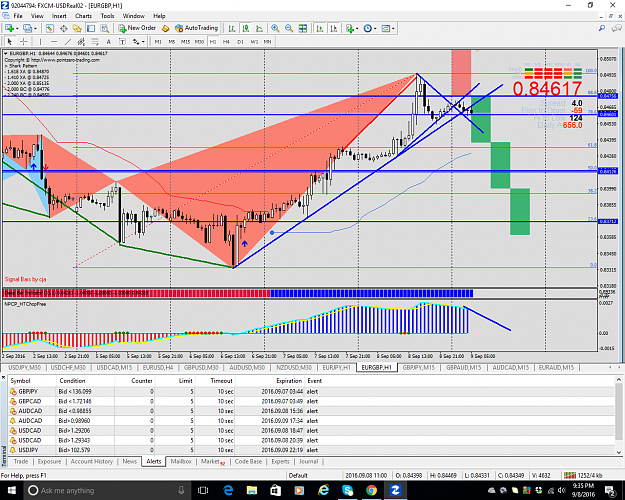625x500 pixels.
Task: Toggle the Navigator panel
Action: [x=77, y=28]
